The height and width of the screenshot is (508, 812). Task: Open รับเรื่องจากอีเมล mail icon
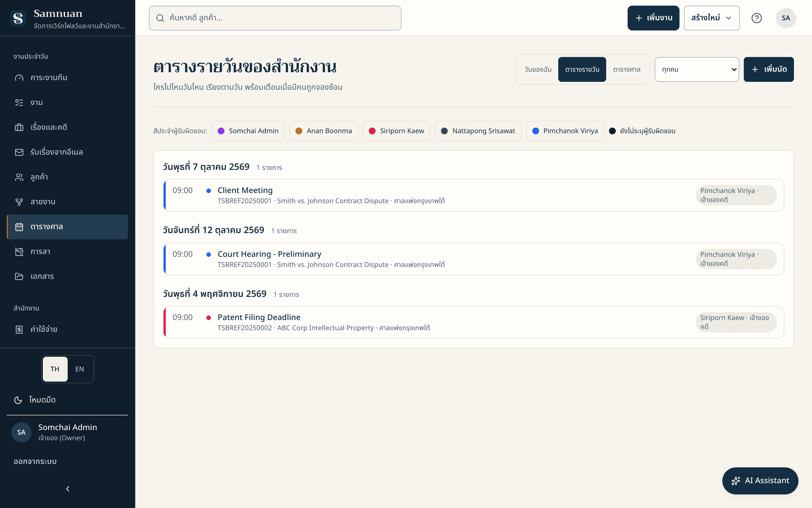point(19,152)
